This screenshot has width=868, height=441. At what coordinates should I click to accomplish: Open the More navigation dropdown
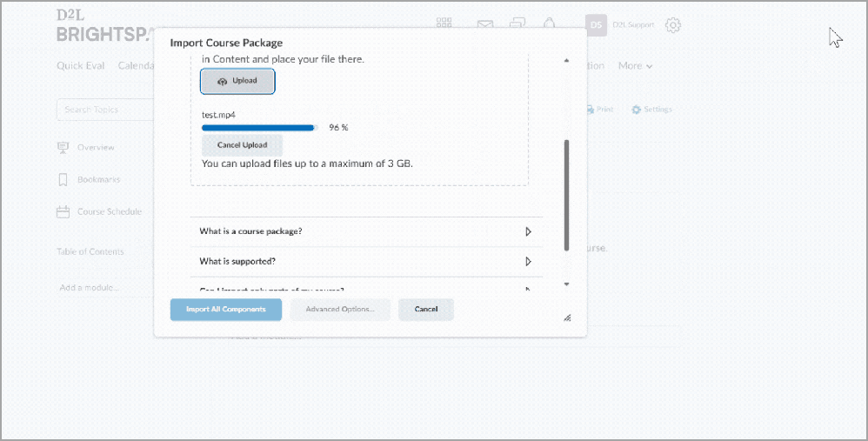635,66
